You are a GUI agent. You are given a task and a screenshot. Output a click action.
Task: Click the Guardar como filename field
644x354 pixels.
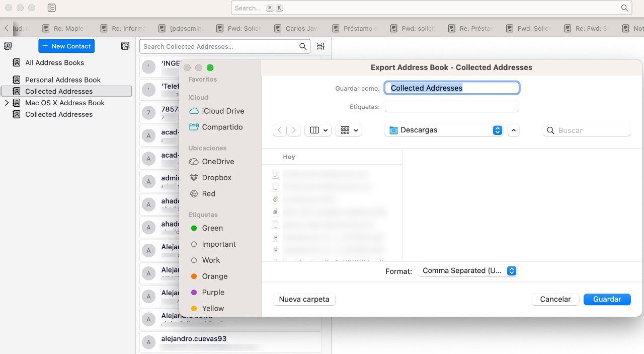tap(452, 88)
